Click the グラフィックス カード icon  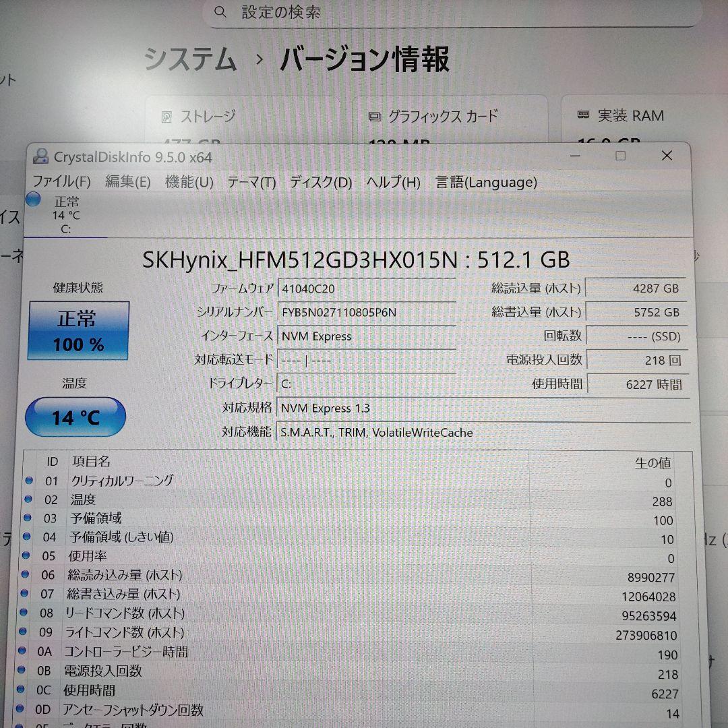coord(373,116)
